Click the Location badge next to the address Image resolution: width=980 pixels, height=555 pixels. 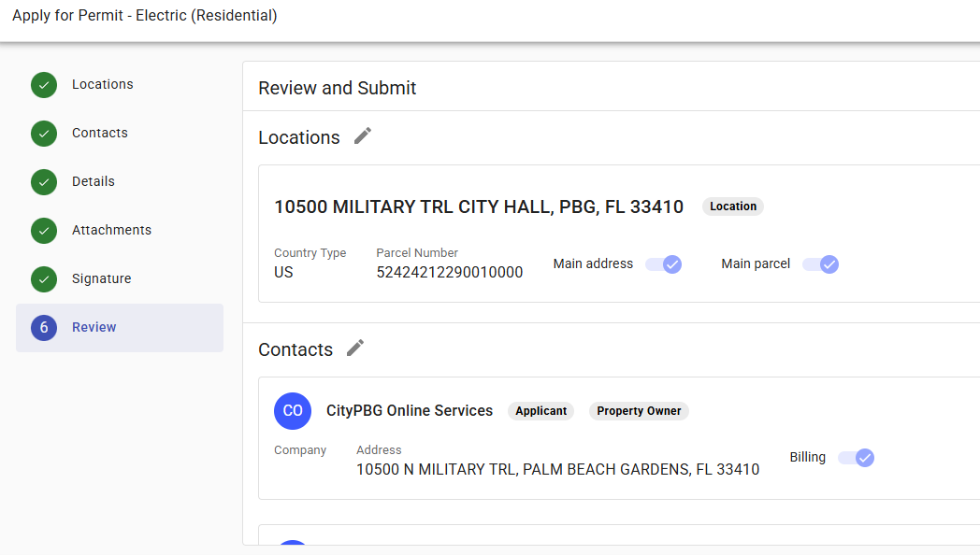click(x=732, y=206)
